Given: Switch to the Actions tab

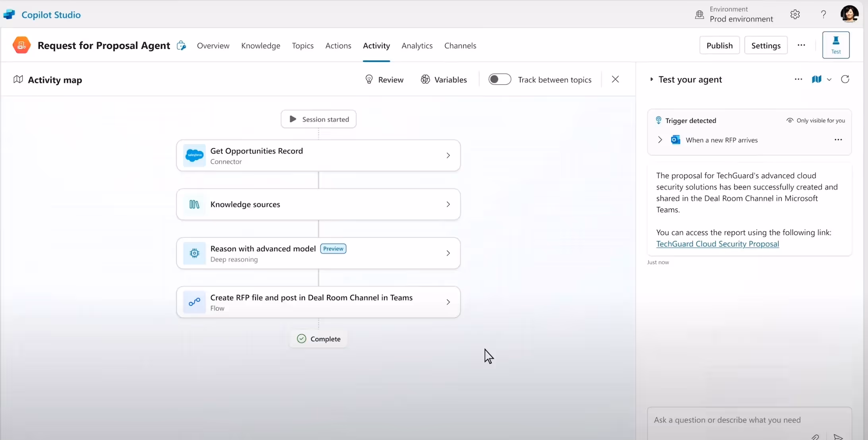Looking at the screenshot, I should (338, 45).
